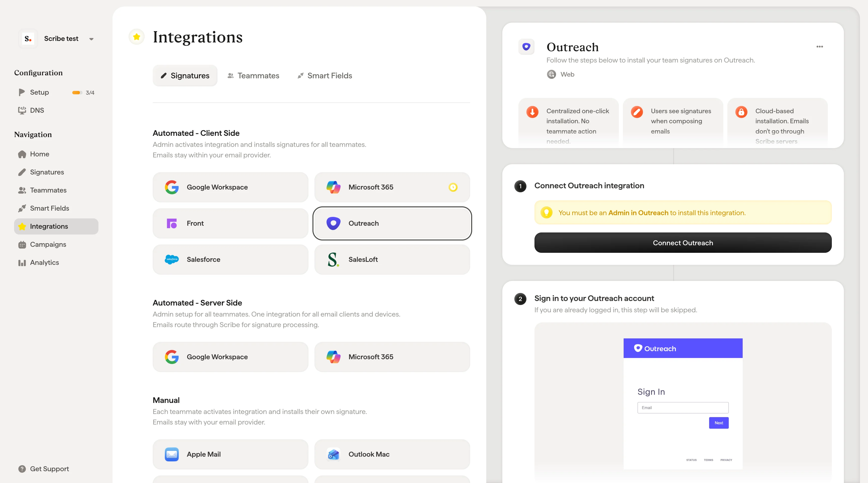Click the 'Sign in to your Outreach account' heading
This screenshot has height=483, width=868.
click(x=594, y=298)
